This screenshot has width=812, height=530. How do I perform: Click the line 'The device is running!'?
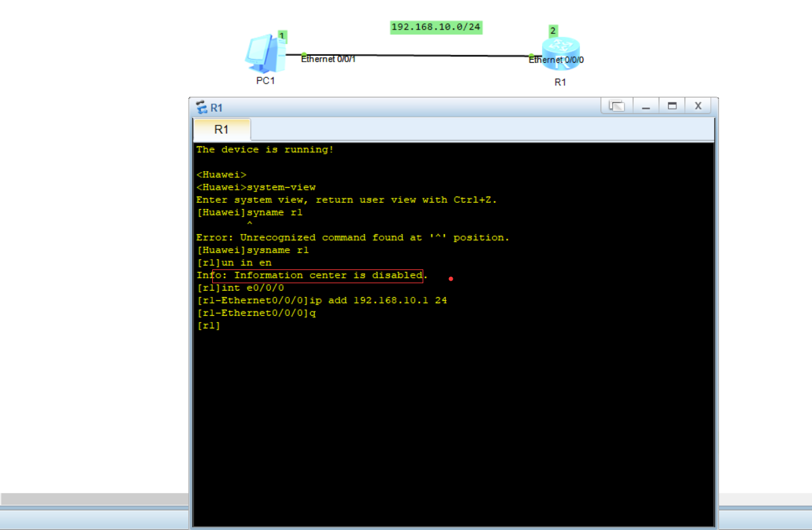coord(265,149)
